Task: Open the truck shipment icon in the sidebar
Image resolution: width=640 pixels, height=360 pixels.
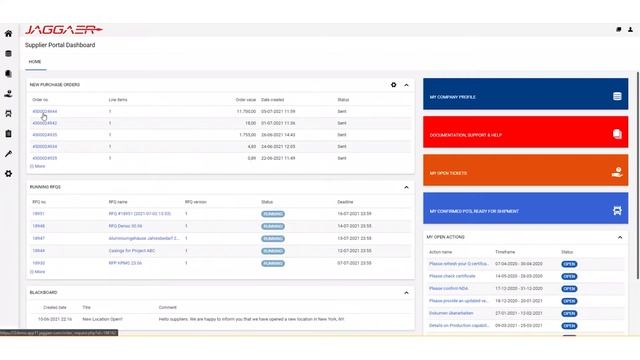Action: point(8,113)
